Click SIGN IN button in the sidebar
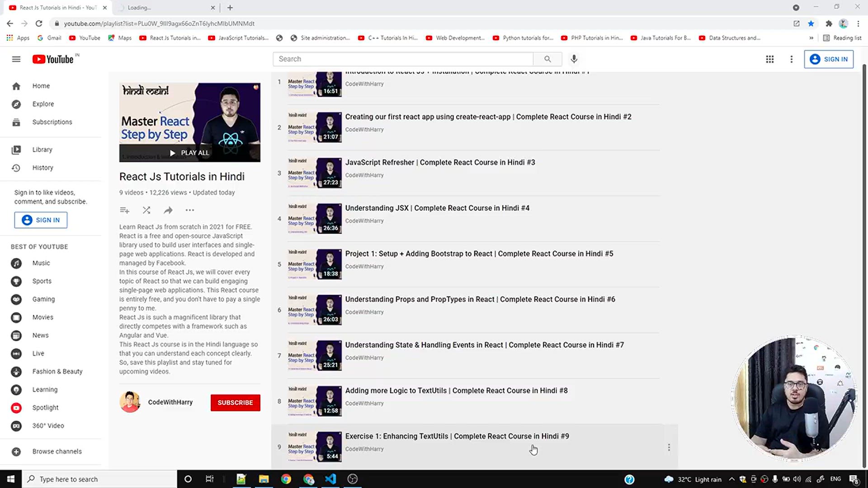868x488 pixels. [x=41, y=220]
